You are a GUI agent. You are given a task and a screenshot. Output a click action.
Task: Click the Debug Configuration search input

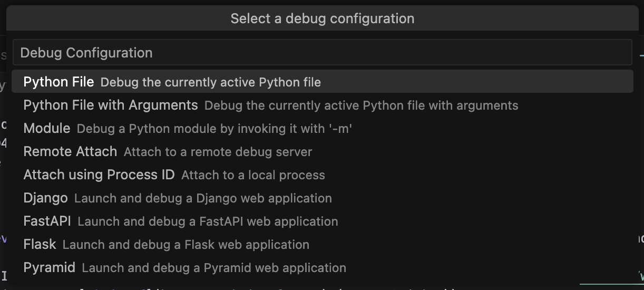[x=322, y=53]
